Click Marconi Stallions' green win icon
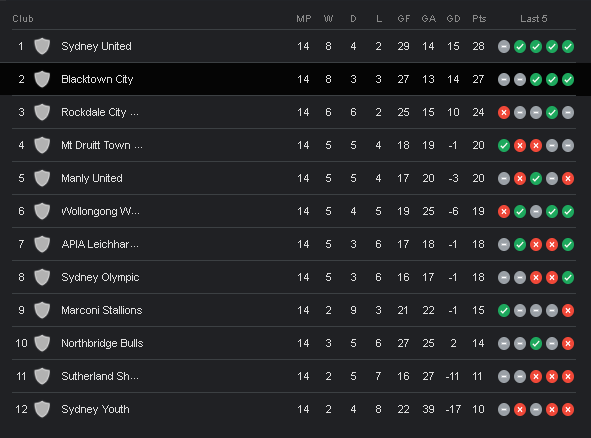 [x=504, y=311]
